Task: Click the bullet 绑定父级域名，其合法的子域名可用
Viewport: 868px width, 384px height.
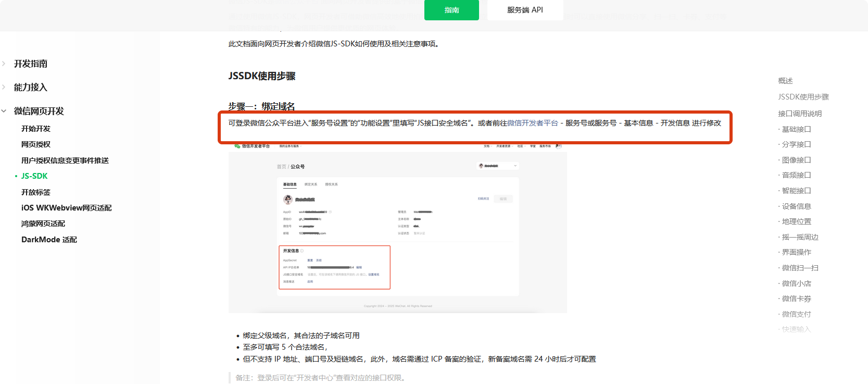Action: tap(301, 336)
